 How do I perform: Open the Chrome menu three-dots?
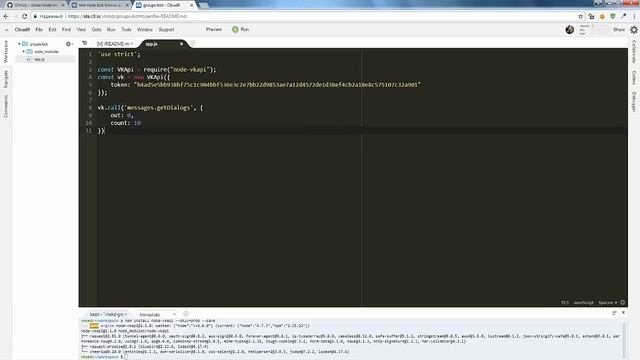pyautogui.click(x=634, y=16)
